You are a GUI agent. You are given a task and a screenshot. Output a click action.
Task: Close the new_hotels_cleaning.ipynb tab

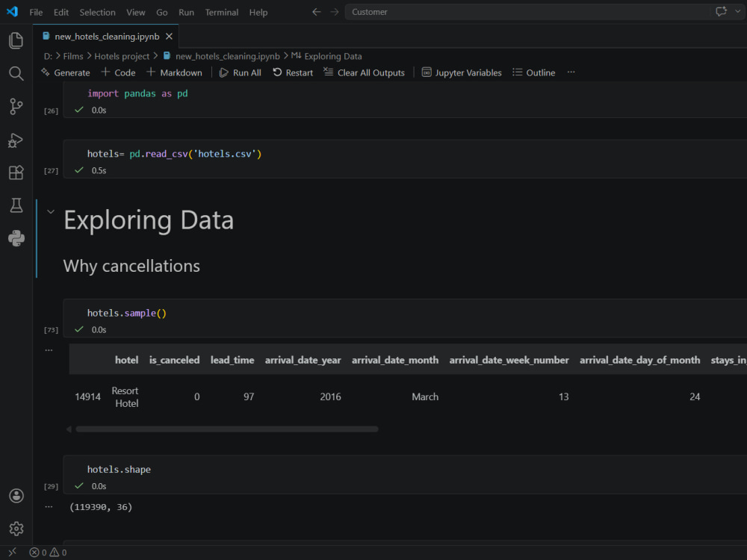click(169, 36)
